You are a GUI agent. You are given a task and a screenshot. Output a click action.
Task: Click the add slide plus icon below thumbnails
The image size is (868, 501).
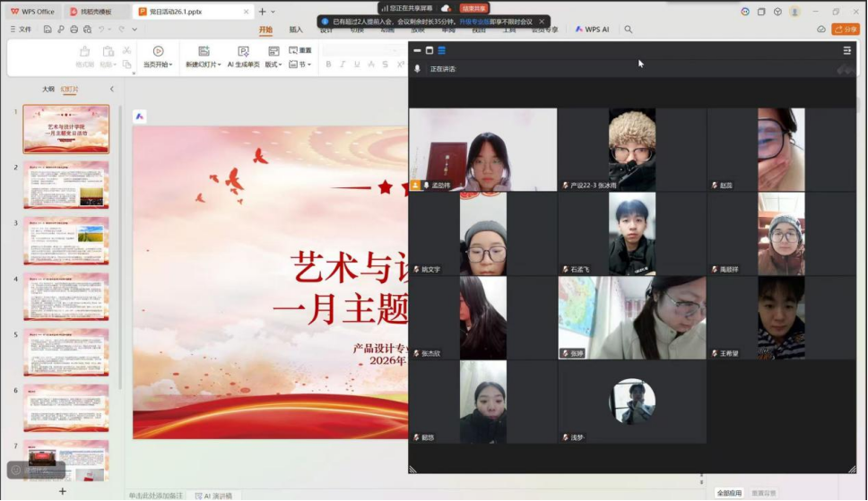(x=62, y=491)
